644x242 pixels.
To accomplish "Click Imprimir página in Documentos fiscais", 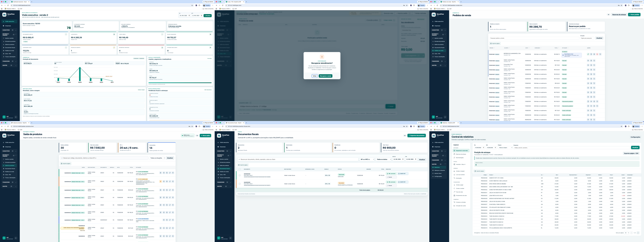I will (243, 165).
